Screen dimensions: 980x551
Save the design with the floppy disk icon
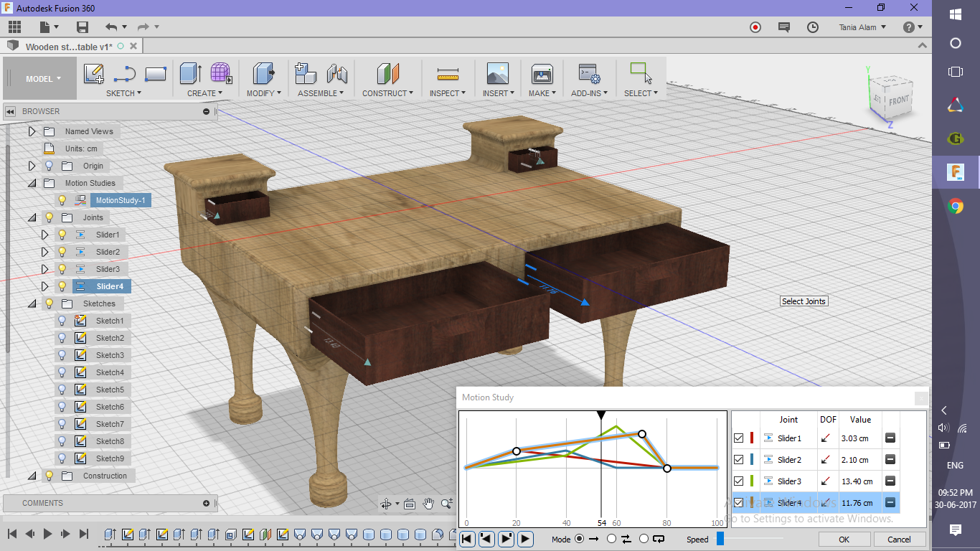(x=83, y=27)
